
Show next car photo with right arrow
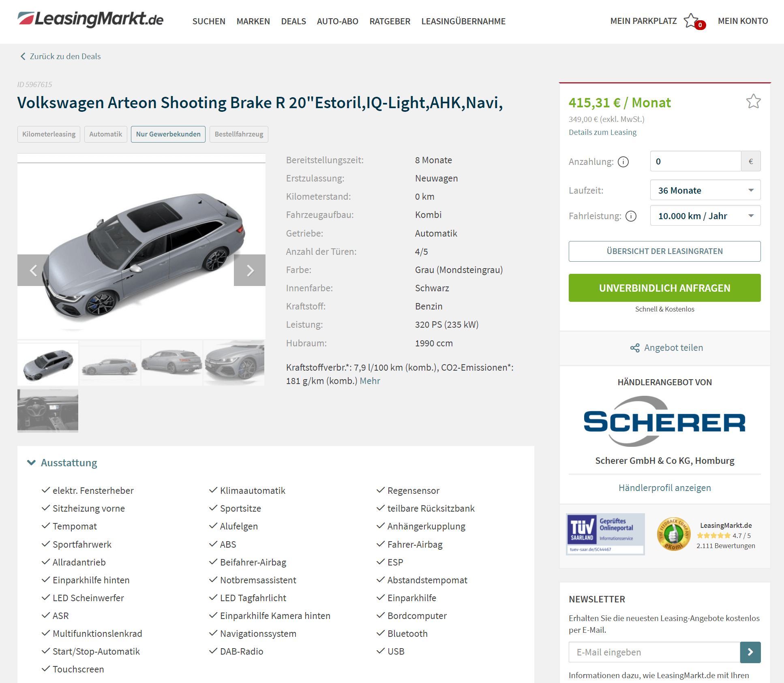pos(250,270)
